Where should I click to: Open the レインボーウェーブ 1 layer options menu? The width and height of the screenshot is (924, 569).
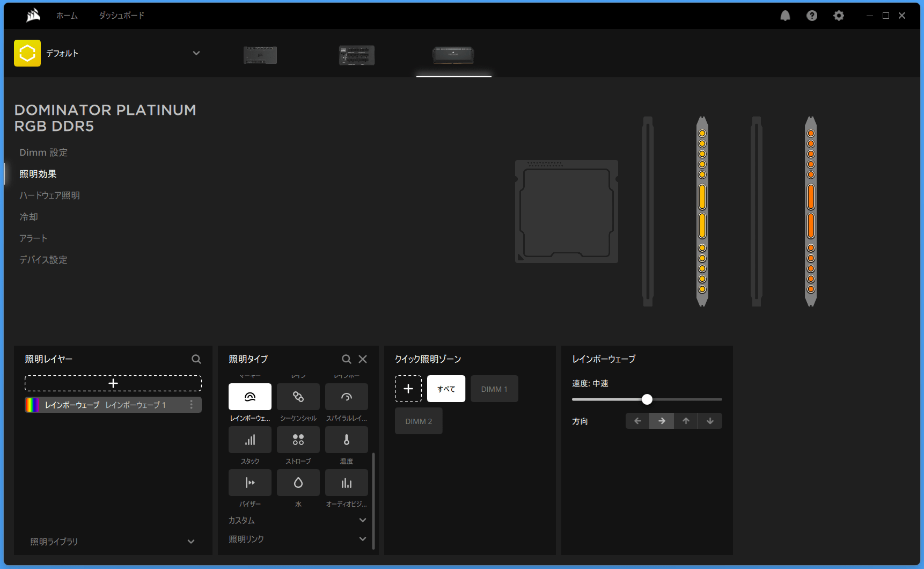coord(191,405)
